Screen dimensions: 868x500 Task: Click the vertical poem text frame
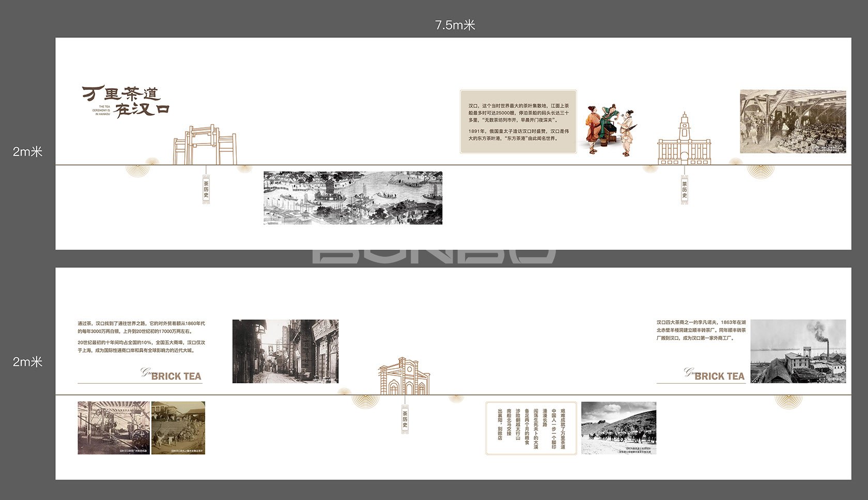click(531, 428)
